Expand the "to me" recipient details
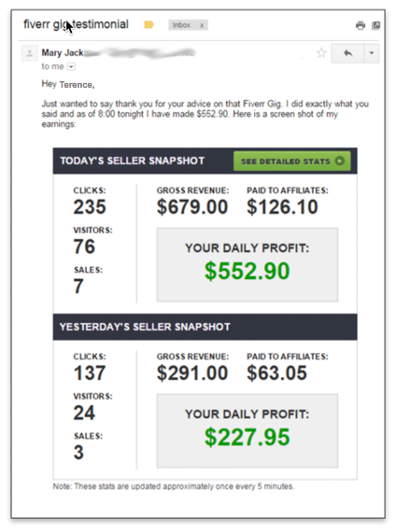The height and width of the screenshot is (532, 396). click(71, 67)
